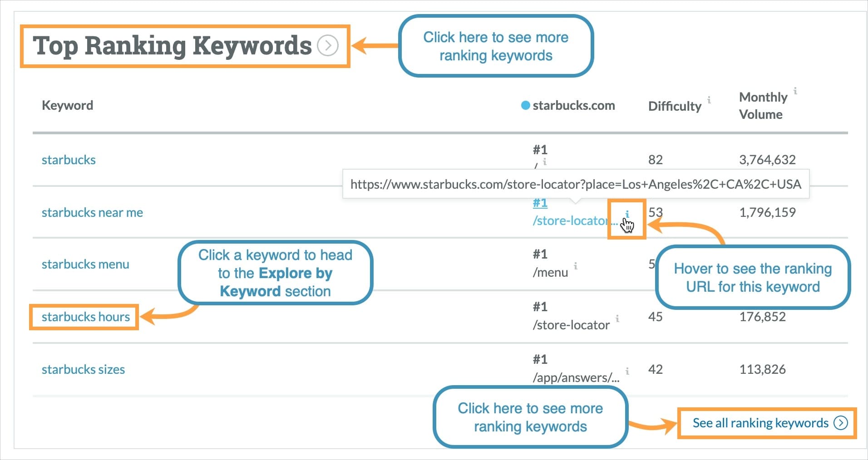868x460 pixels.
Task: Expand Top Ranking Keywords via the chevron icon
Action: pos(328,46)
